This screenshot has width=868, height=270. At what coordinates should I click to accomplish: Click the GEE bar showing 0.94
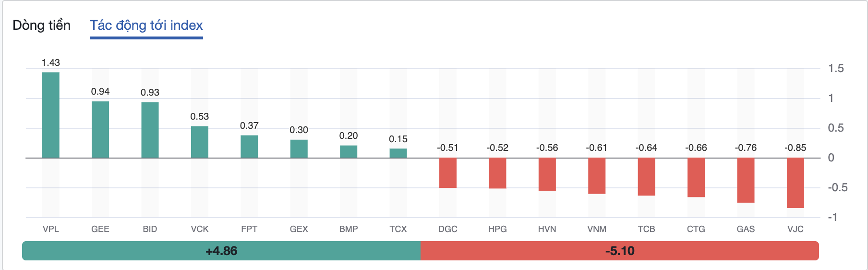[x=100, y=130]
